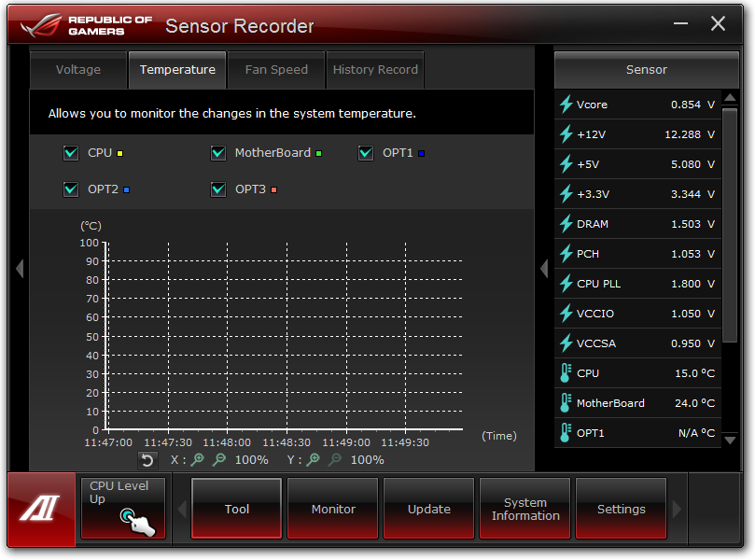The width and height of the screenshot is (755, 560).
Task: Click the MotherBoard 24.0 °C reading
Action: 694,403
